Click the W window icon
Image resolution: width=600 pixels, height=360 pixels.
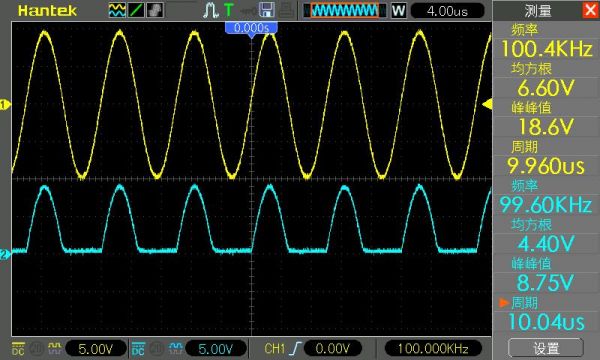coord(398,11)
